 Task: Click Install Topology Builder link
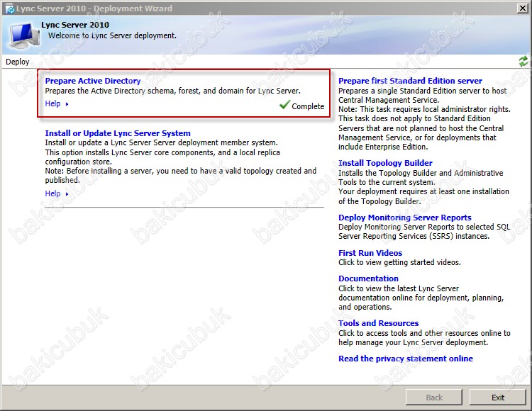click(385, 163)
